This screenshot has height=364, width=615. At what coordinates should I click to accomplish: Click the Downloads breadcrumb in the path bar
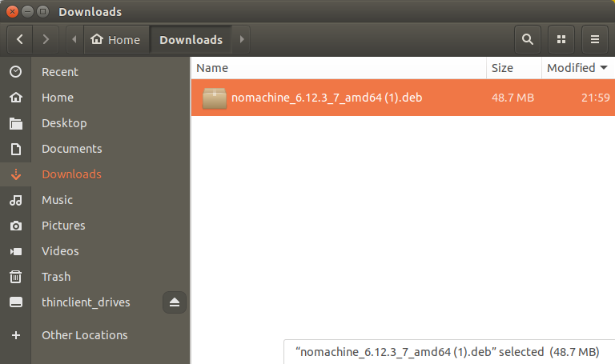point(191,39)
